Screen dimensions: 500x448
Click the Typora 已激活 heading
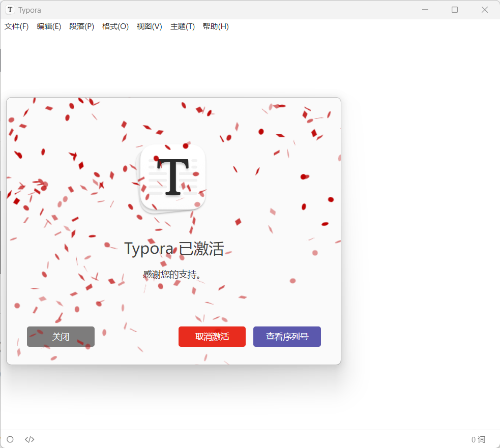point(174,249)
